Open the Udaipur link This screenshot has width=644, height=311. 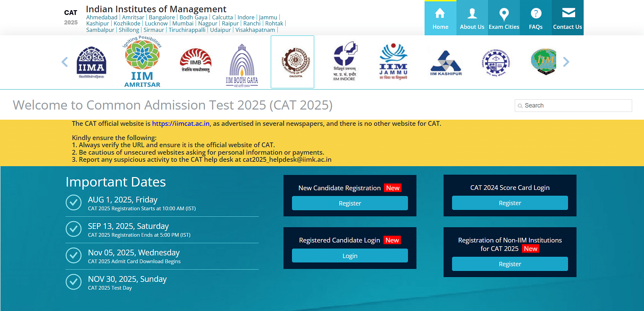(220, 30)
